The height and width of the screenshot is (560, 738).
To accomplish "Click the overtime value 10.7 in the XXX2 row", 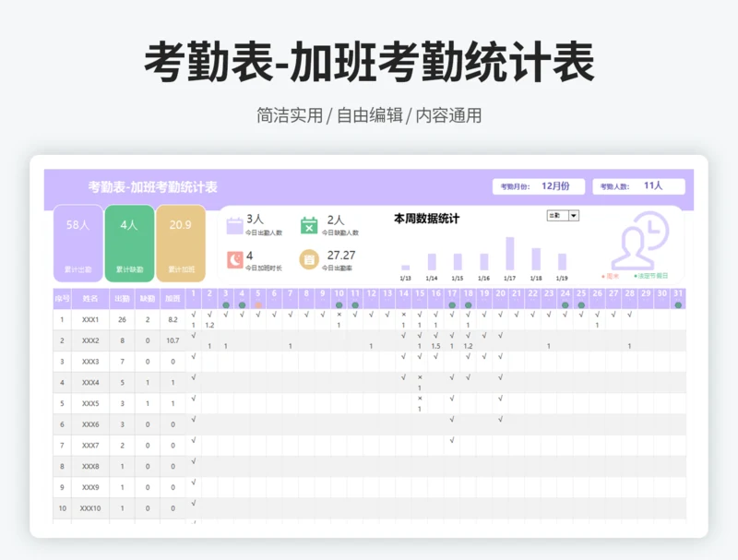I will coord(173,340).
